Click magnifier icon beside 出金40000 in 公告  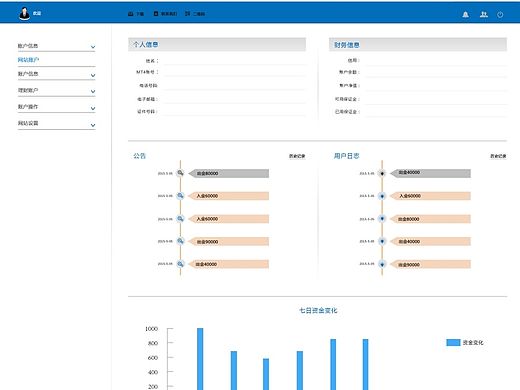click(180, 264)
